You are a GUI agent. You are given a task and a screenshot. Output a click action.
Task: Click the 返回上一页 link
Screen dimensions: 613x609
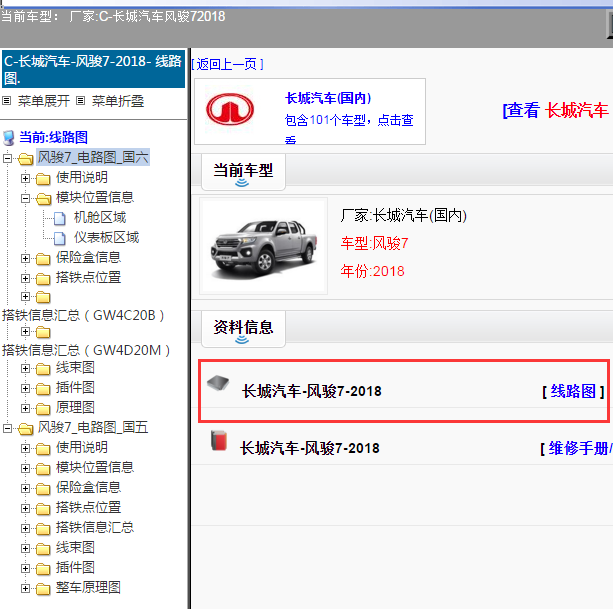pyautogui.click(x=228, y=64)
